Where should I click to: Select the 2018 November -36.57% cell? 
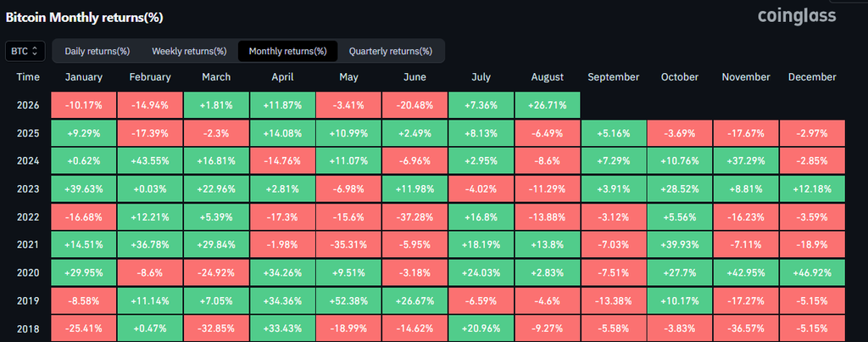point(746,328)
